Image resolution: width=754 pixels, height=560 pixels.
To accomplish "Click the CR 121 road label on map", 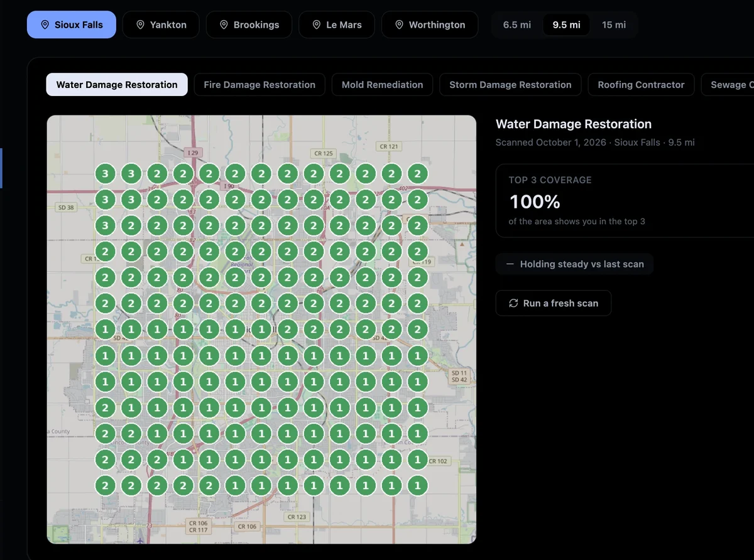I will pyautogui.click(x=389, y=146).
